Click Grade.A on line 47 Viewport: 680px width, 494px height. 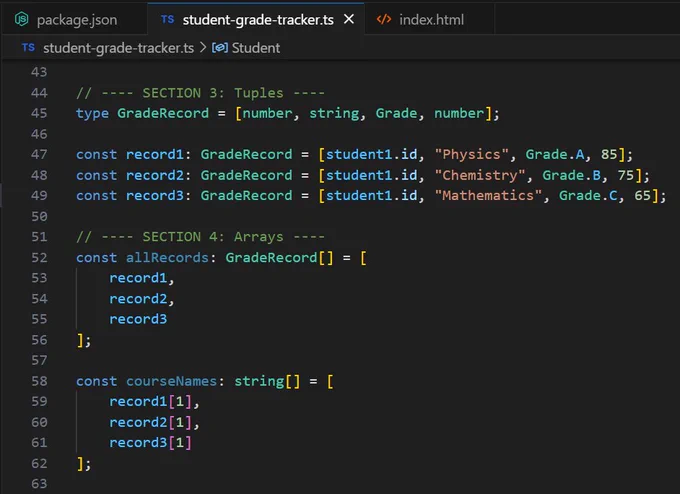tap(555, 154)
